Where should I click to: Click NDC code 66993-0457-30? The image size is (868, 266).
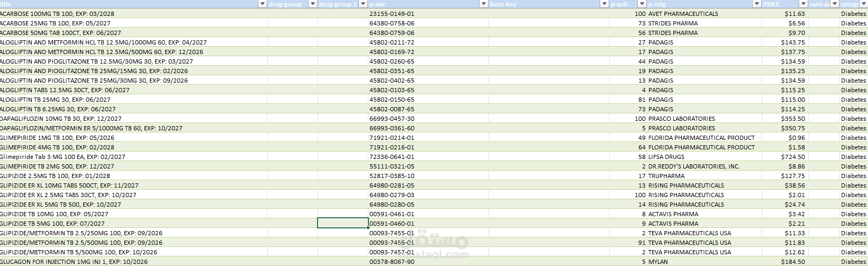click(392, 119)
